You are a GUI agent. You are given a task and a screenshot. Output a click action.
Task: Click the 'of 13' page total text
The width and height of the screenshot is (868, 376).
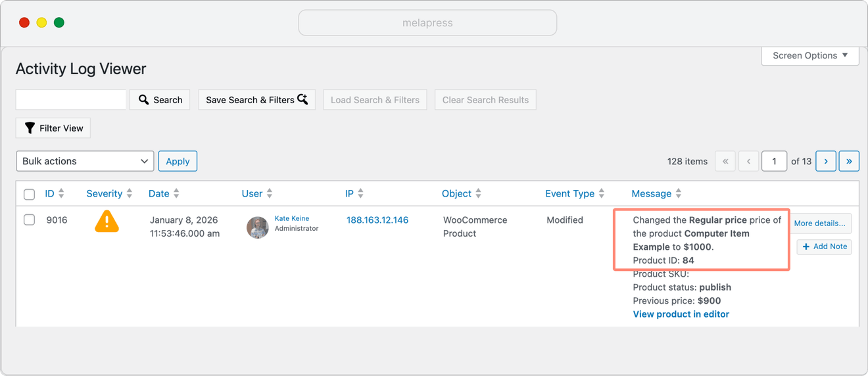pyautogui.click(x=801, y=161)
